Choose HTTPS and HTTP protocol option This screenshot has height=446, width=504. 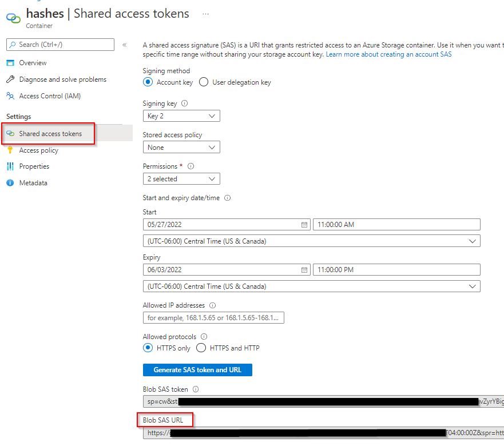(x=201, y=348)
